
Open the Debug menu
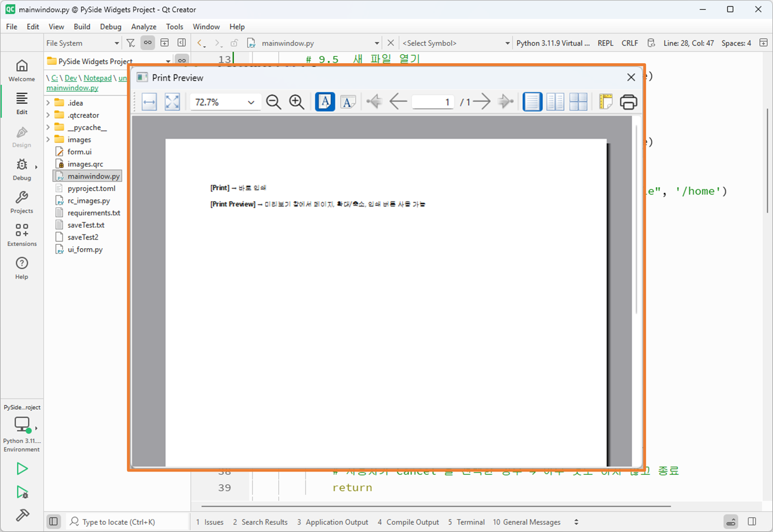pos(110,27)
